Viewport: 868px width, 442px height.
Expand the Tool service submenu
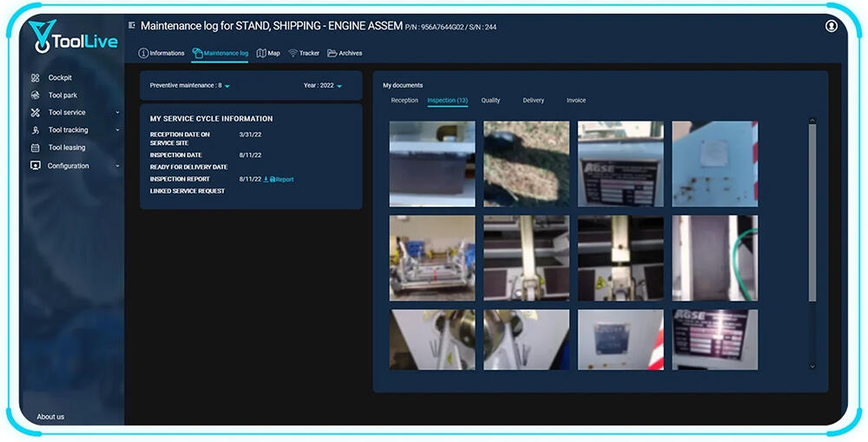[x=117, y=113]
